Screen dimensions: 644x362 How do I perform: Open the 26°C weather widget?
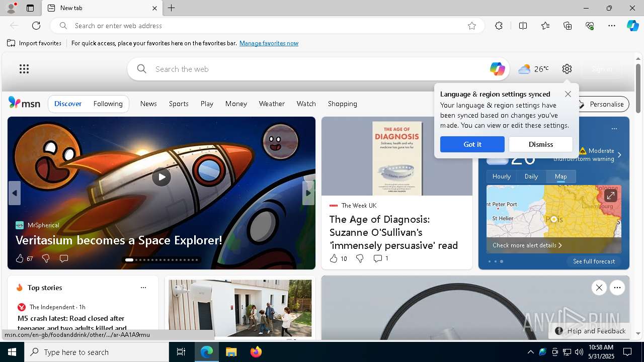(x=533, y=69)
